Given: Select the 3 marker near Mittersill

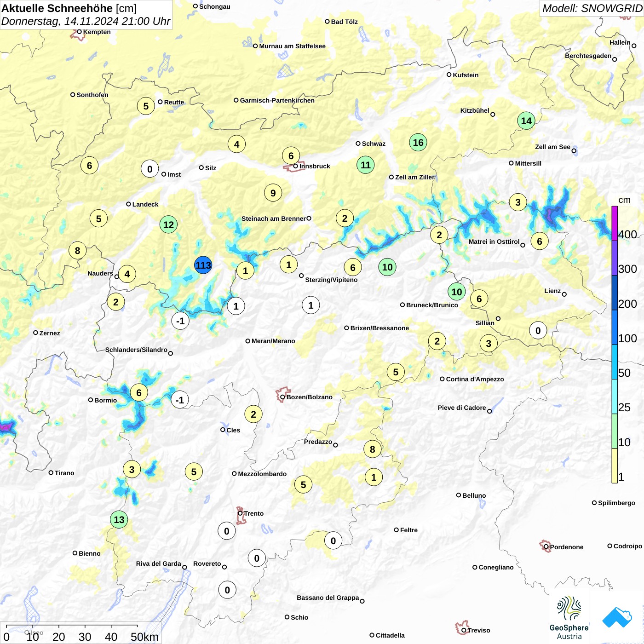Looking at the screenshot, I should pyautogui.click(x=518, y=202).
